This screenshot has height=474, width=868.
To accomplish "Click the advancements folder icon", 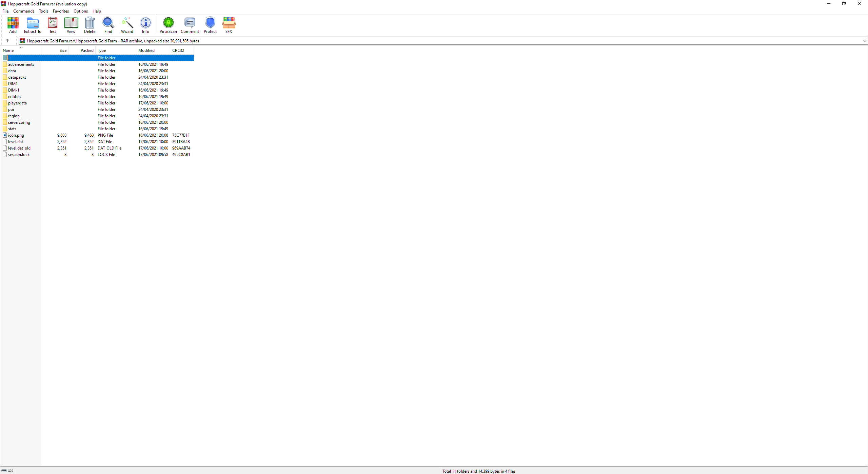I will [5, 64].
